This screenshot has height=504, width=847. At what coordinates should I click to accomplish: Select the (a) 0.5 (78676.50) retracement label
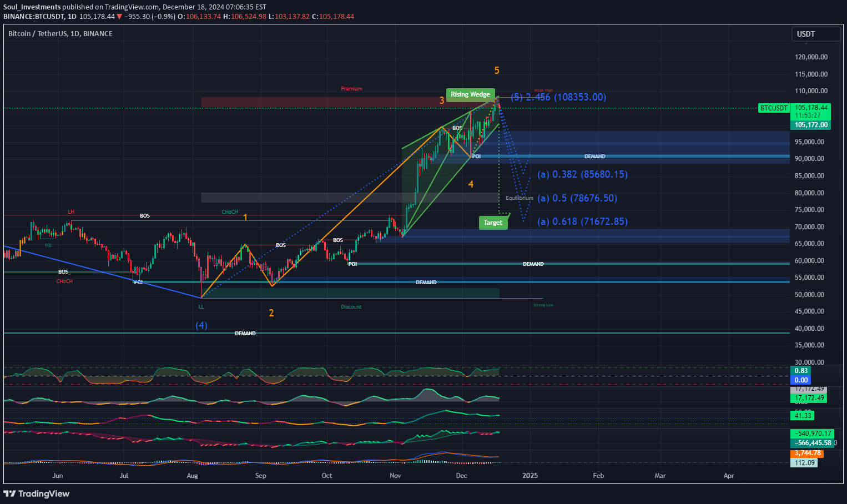[x=577, y=198]
